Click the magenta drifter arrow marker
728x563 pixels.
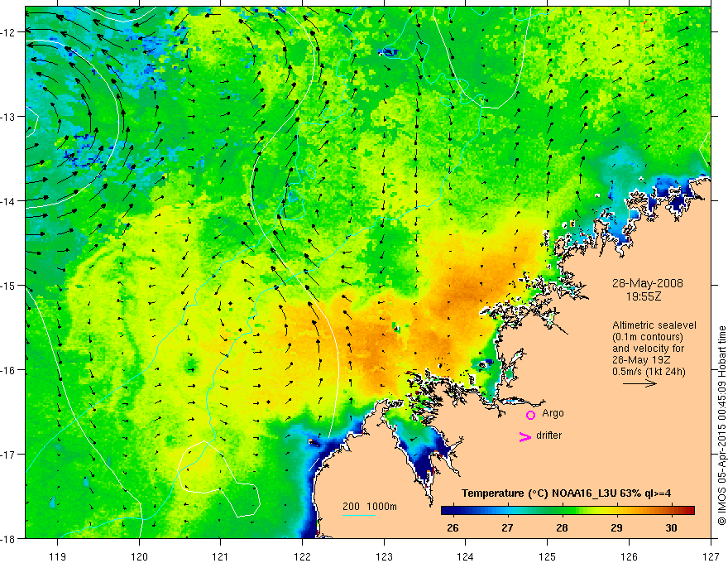(525, 436)
